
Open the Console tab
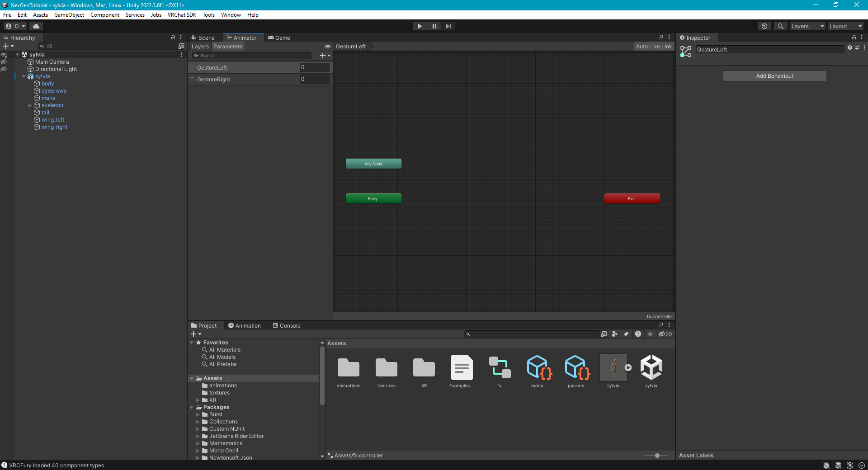pos(286,325)
